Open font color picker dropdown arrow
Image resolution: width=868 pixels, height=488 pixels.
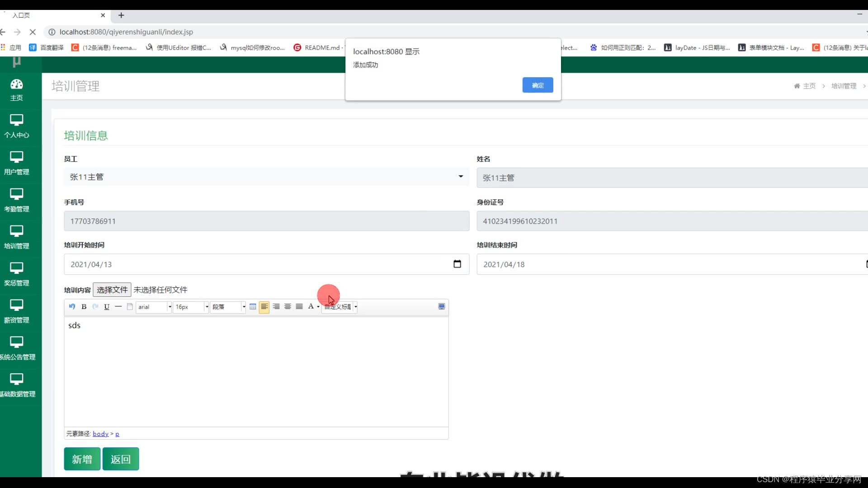point(318,307)
